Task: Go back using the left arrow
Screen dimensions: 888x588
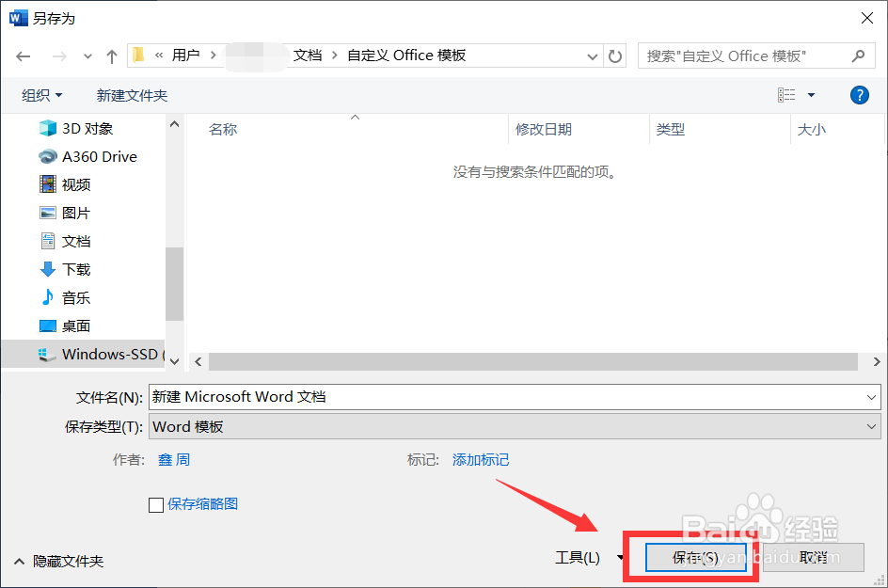Action: [24, 56]
